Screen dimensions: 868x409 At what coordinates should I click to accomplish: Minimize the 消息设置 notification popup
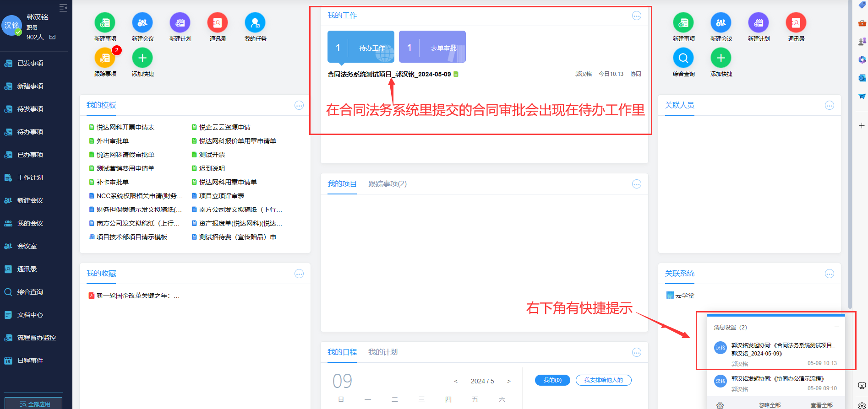tap(836, 326)
